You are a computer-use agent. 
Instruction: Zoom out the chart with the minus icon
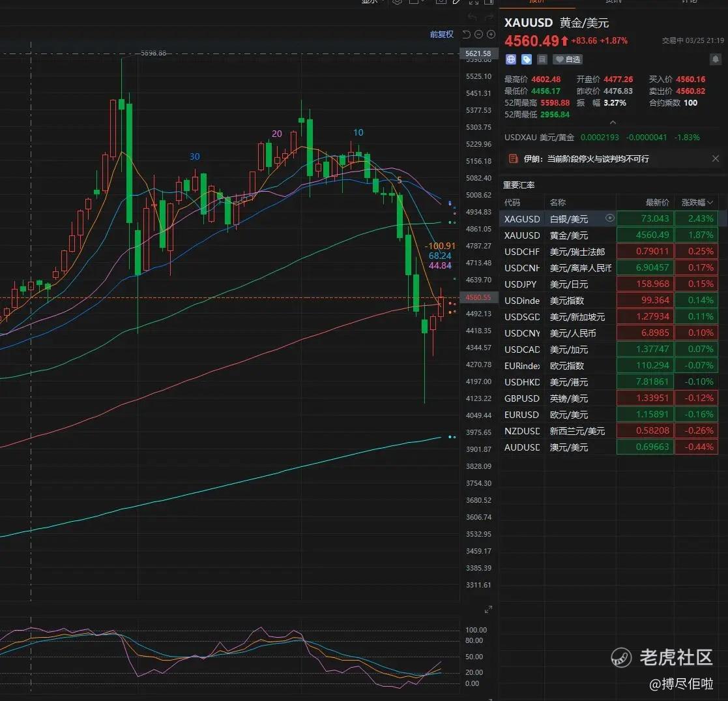click(478, 35)
